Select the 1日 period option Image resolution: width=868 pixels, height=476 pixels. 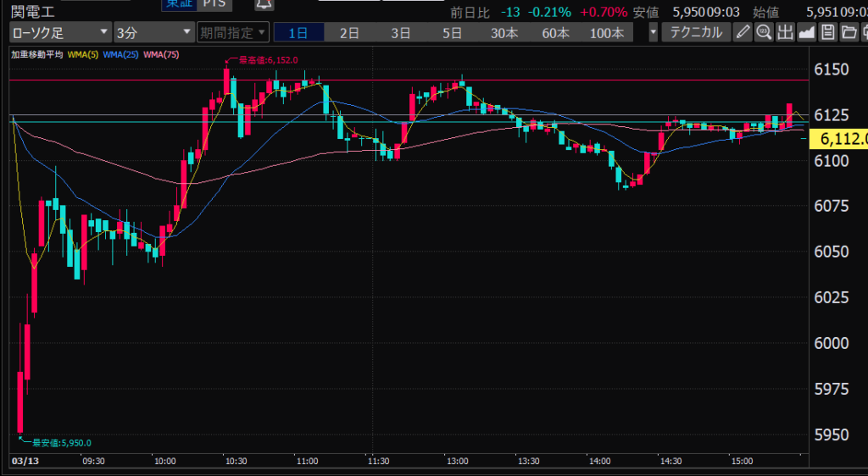click(x=298, y=33)
